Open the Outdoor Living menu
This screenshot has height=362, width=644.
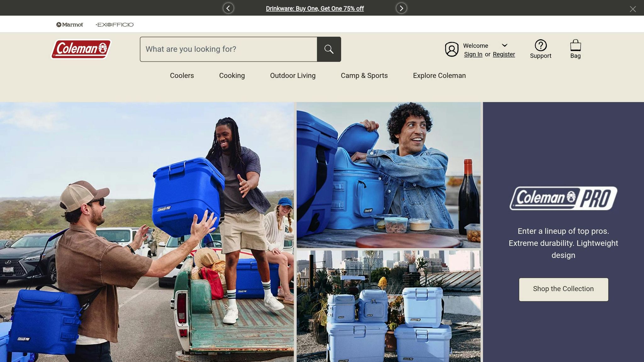pyautogui.click(x=293, y=76)
